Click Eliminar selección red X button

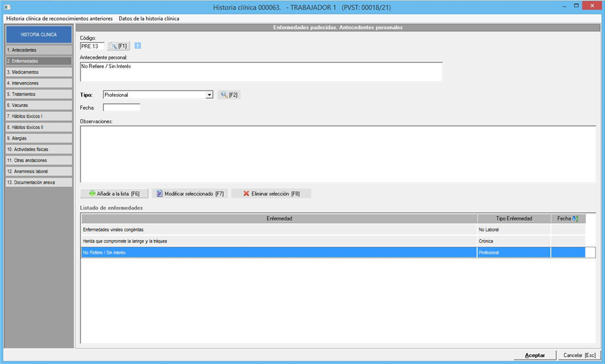271,193
